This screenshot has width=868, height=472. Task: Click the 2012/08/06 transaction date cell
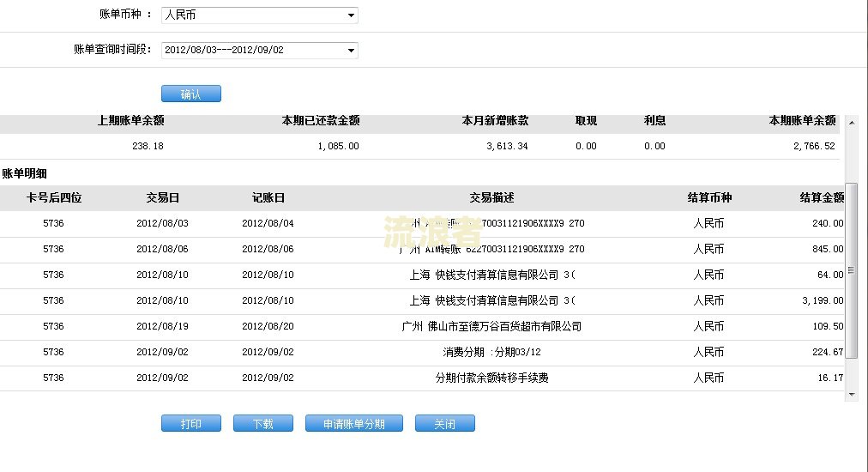(x=162, y=249)
